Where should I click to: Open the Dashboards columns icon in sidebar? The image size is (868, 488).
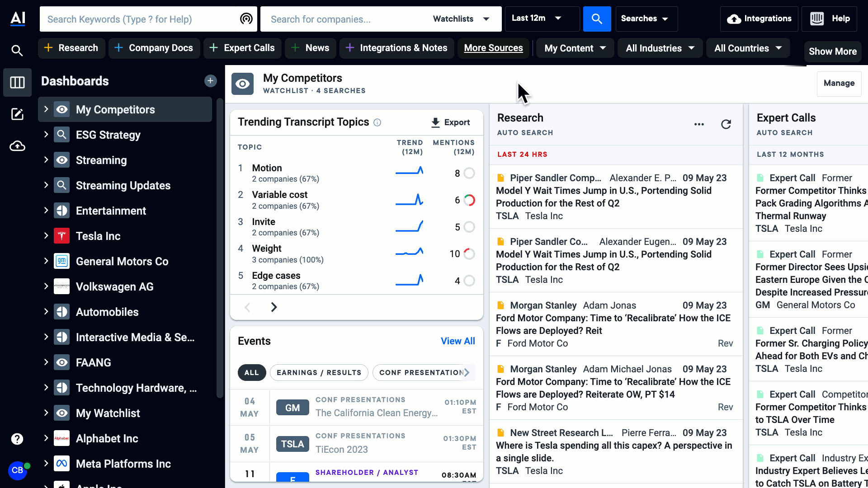click(17, 82)
